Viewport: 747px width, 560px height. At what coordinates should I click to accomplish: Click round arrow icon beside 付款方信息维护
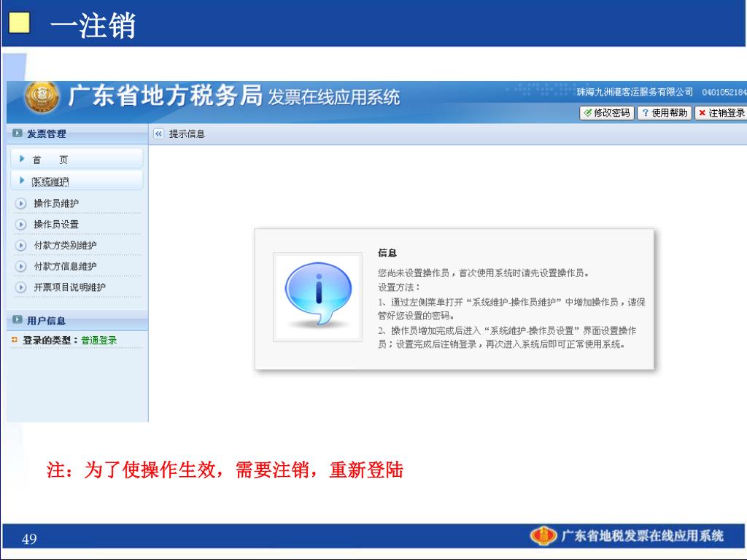pos(20,266)
